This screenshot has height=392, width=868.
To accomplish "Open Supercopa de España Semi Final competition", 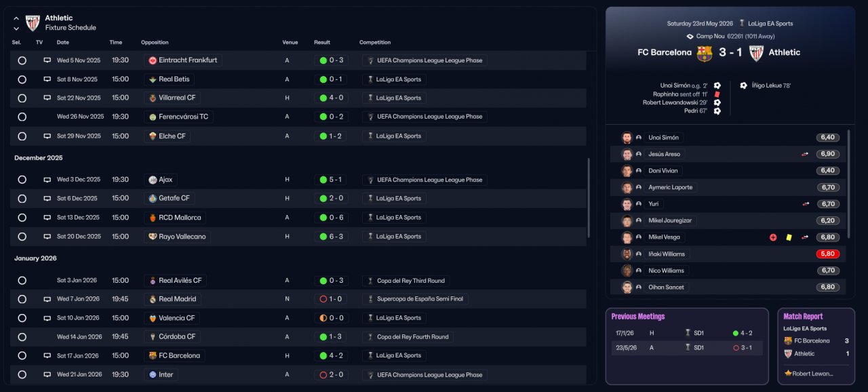I will (415, 299).
